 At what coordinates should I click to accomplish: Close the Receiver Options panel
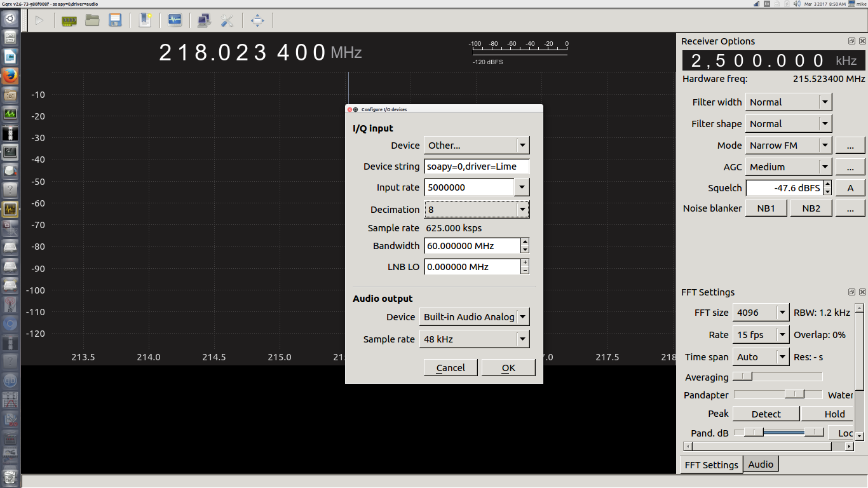click(862, 41)
